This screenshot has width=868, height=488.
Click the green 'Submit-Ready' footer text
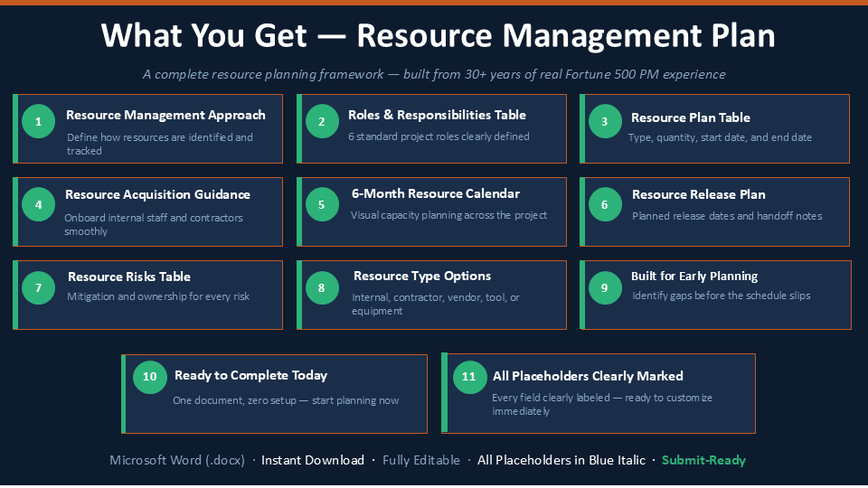pyautogui.click(x=703, y=460)
